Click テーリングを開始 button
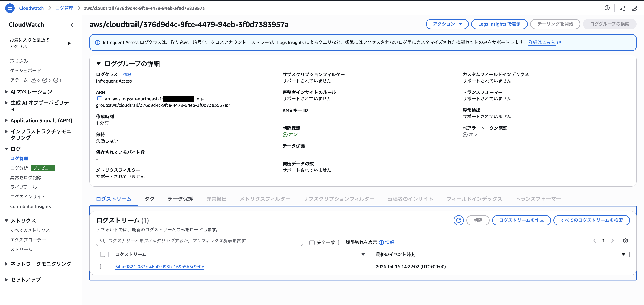644x305 pixels. 555,24
